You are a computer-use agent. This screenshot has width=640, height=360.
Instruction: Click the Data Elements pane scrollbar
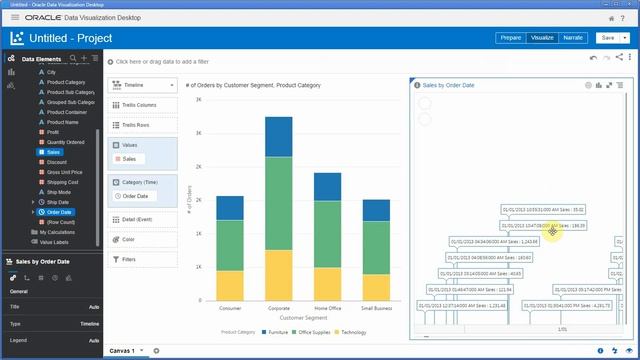(x=97, y=188)
